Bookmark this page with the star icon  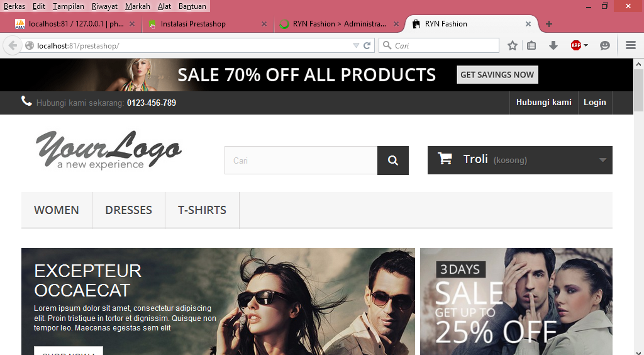coord(512,45)
